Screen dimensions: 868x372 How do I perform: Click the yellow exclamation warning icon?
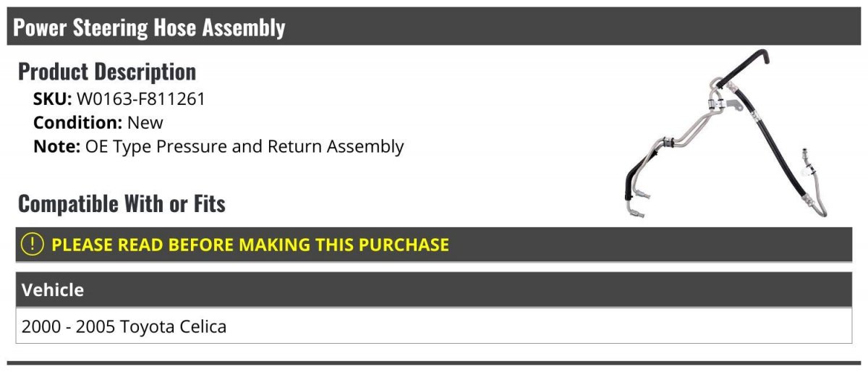[x=32, y=245]
